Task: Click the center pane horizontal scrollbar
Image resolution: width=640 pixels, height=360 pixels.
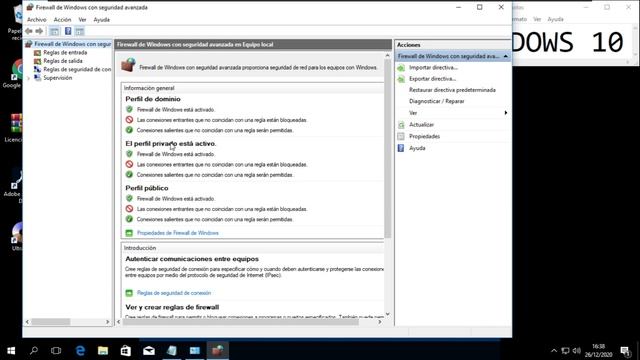Action: tap(240, 322)
